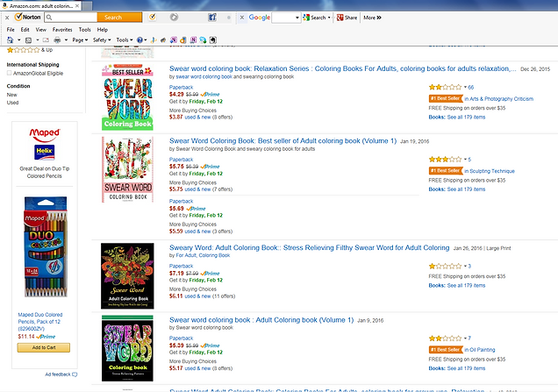Viewport: 558px width, 392px height.
Task: Open the Page dropdown menu
Action: [80, 40]
